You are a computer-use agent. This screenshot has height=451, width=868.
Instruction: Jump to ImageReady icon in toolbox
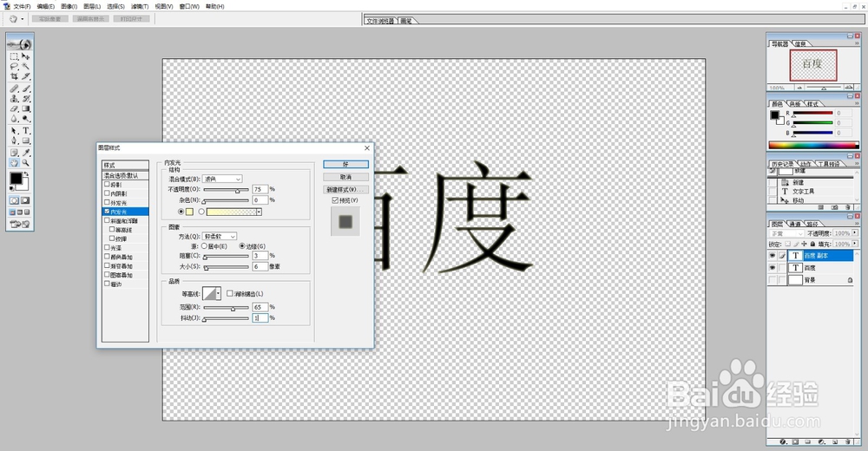click(20, 224)
